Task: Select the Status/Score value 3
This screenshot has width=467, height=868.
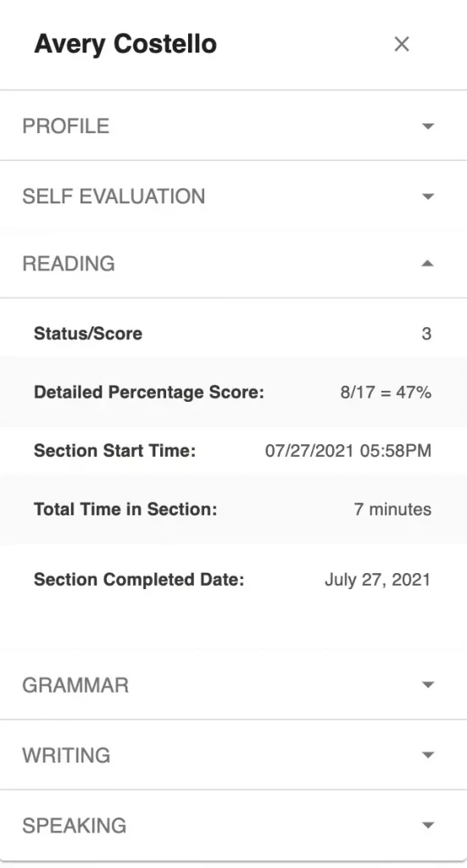Action: (x=426, y=334)
